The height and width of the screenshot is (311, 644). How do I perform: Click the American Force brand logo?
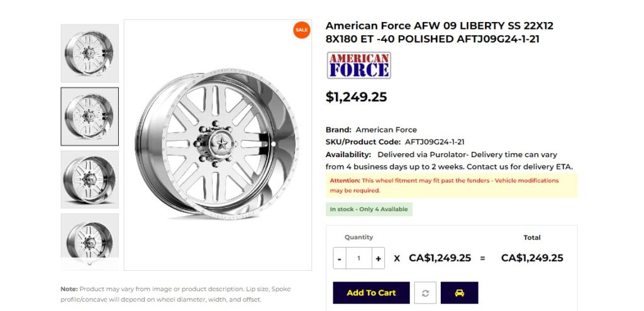coord(358,65)
